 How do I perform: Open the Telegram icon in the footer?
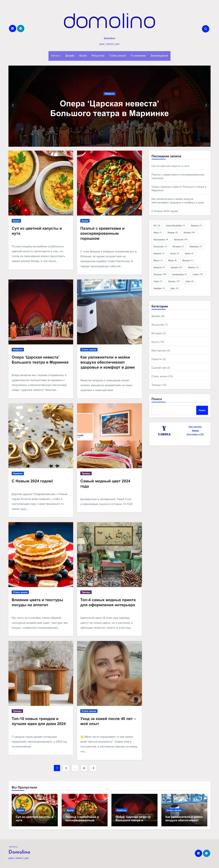coord(207,853)
